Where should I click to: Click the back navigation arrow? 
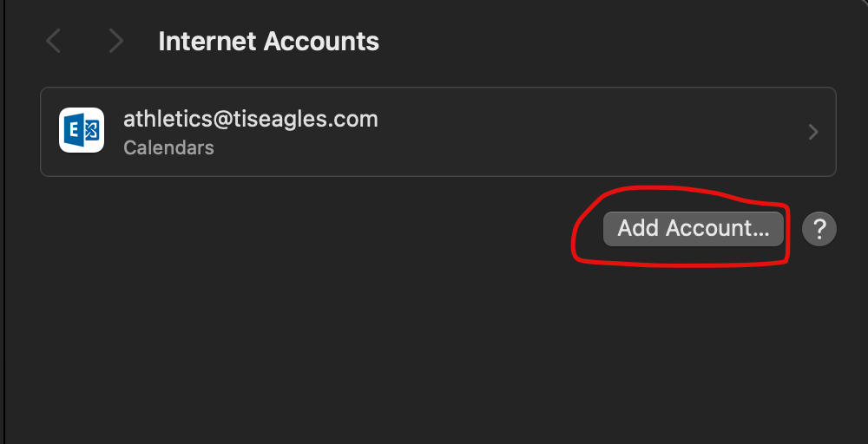tap(54, 41)
